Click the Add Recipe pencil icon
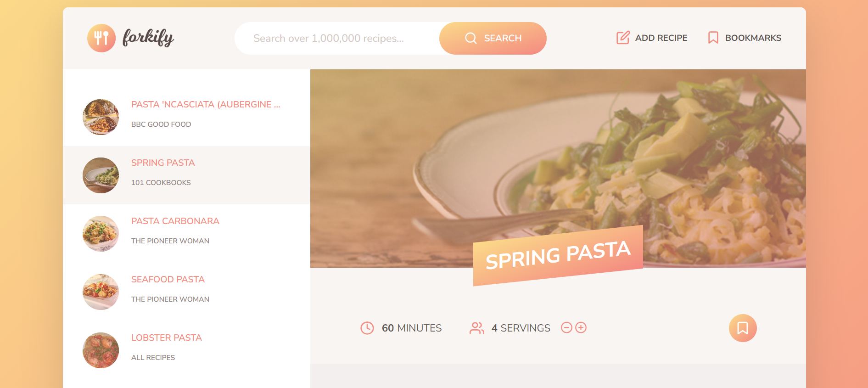 (x=623, y=38)
